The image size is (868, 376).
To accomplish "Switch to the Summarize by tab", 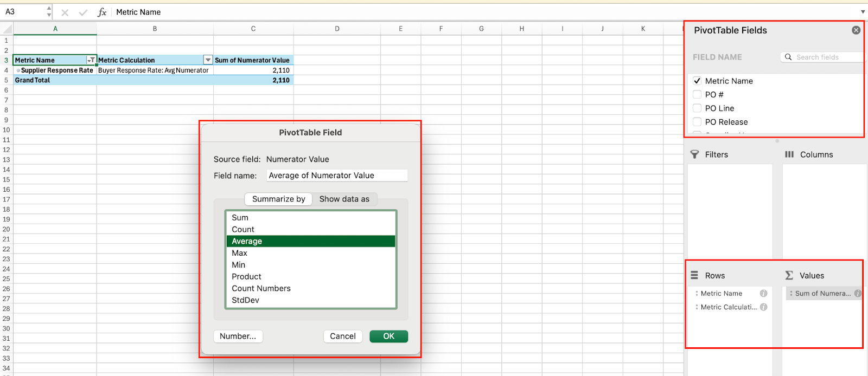I will (279, 199).
